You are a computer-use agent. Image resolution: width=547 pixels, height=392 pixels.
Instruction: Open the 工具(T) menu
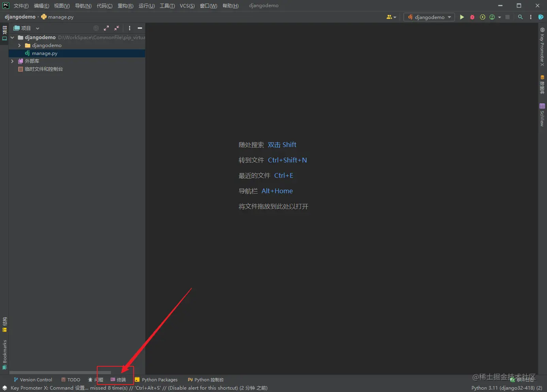click(x=167, y=6)
